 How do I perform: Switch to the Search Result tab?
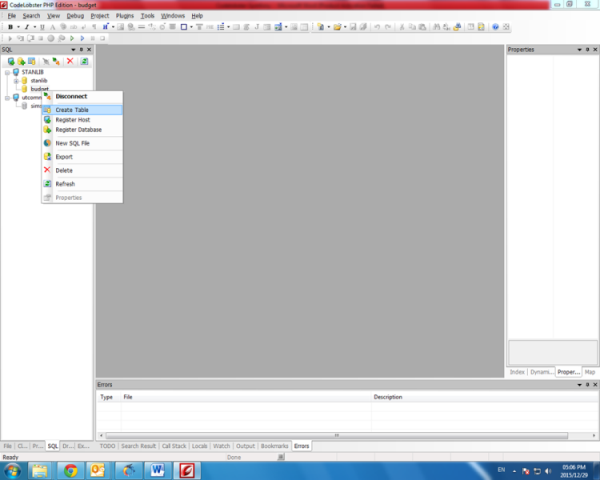tap(139, 445)
